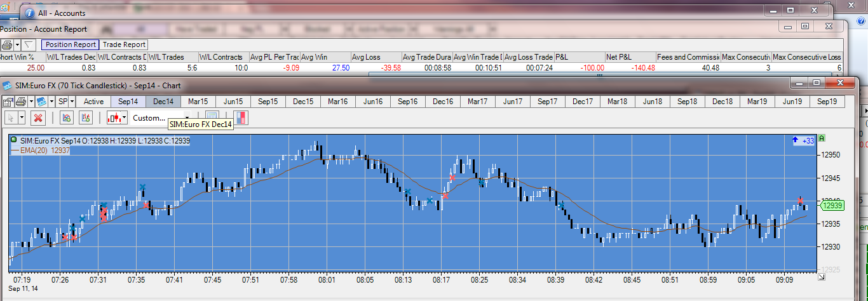
Task: Click the red candlestick style icon
Action: coord(114,117)
